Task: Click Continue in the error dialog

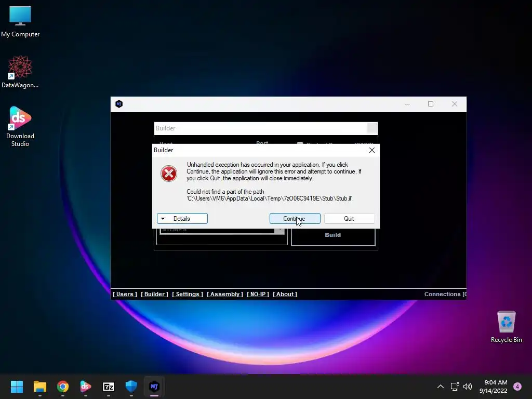Action: coord(295,219)
